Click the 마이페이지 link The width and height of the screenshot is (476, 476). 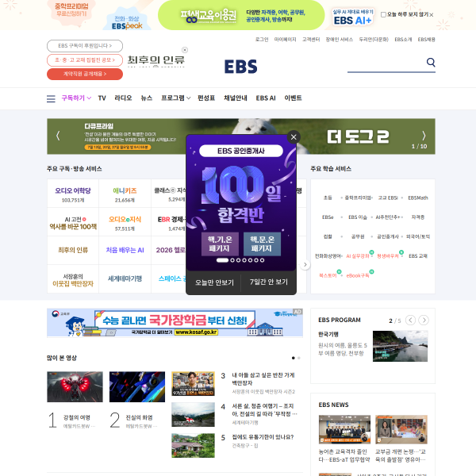(285, 40)
